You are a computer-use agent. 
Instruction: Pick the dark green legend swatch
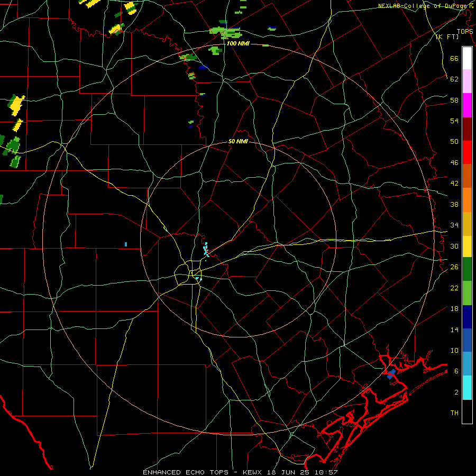(x=467, y=269)
